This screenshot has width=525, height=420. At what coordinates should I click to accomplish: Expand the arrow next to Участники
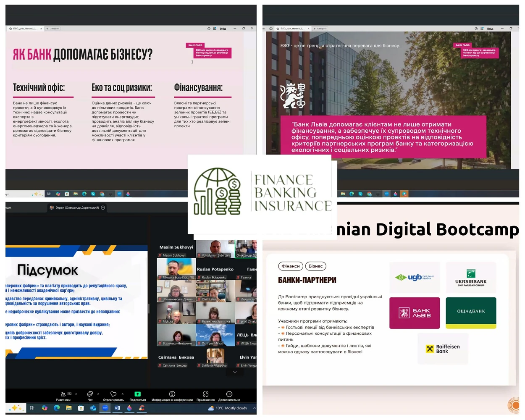(76, 394)
